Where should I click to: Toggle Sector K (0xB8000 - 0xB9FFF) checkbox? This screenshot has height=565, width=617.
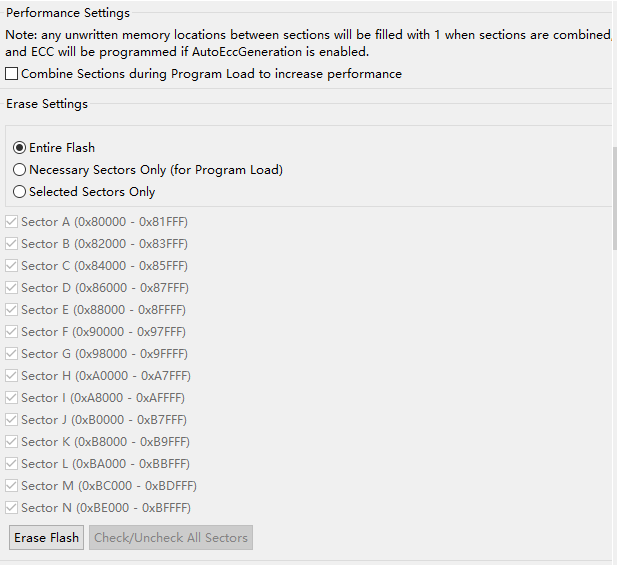pos(12,442)
